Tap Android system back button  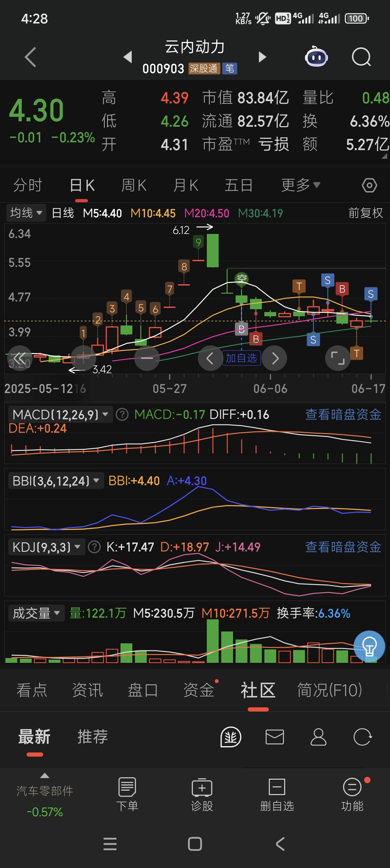pos(280,844)
